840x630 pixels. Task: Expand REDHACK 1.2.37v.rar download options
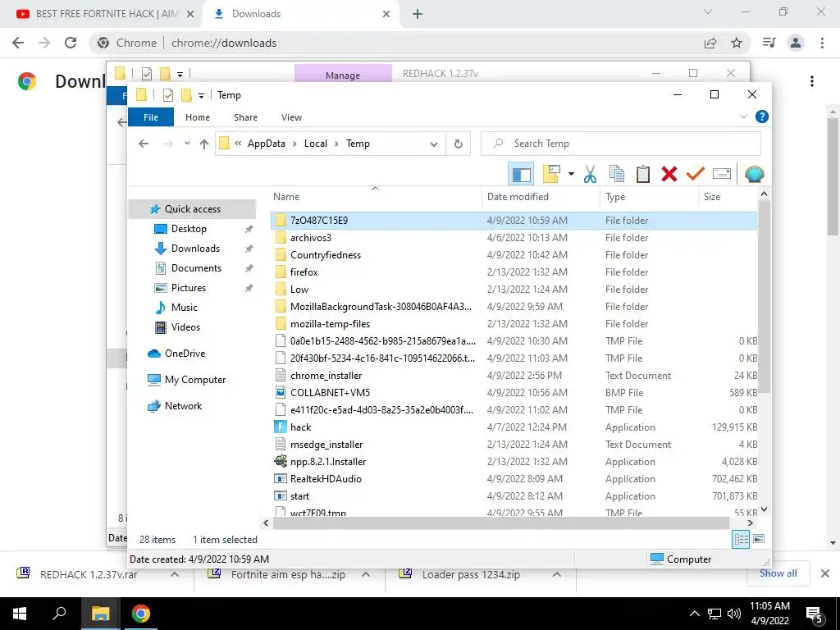tap(175, 574)
